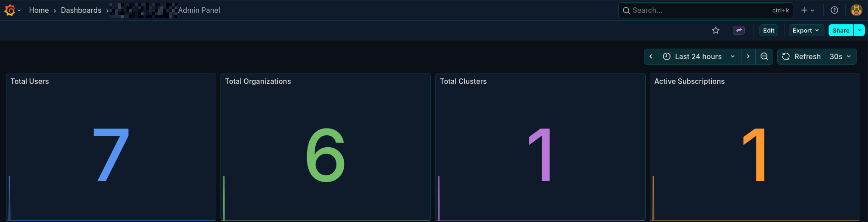Navigate to Dashboards breadcrumb
This screenshot has height=222, width=868.
(81, 10)
